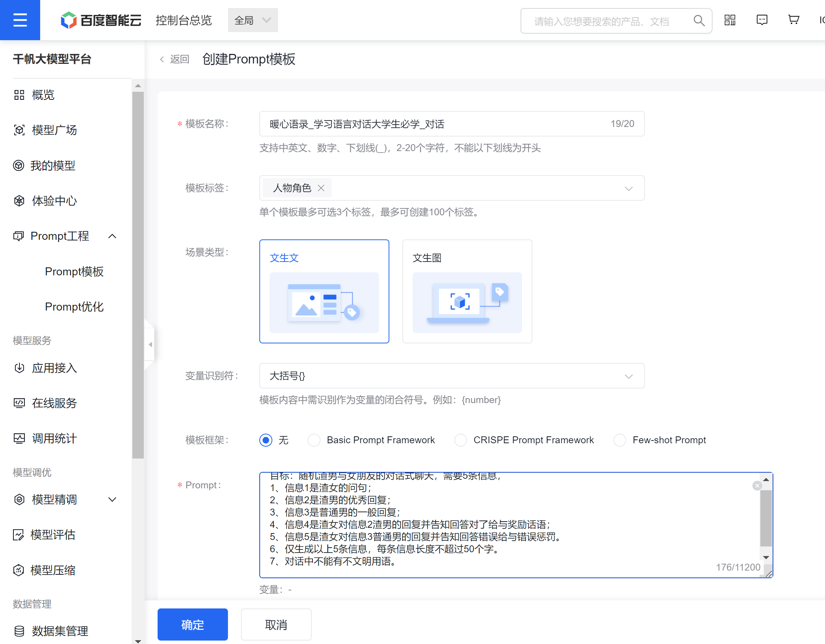Expand the 全局 region dropdown
Image resolution: width=825 pixels, height=644 pixels.
coord(252,20)
